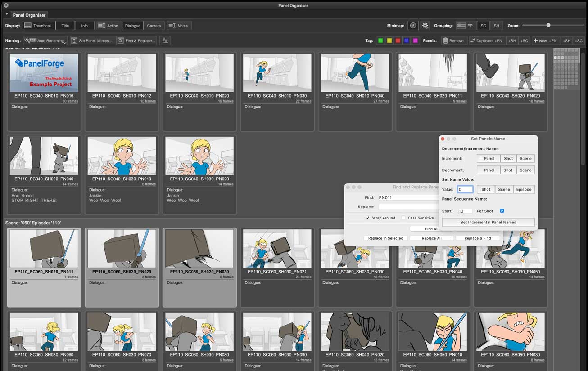Image resolution: width=588 pixels, height=371 pixels.
Task: Set name value for Shot
Action: [486, 189]
